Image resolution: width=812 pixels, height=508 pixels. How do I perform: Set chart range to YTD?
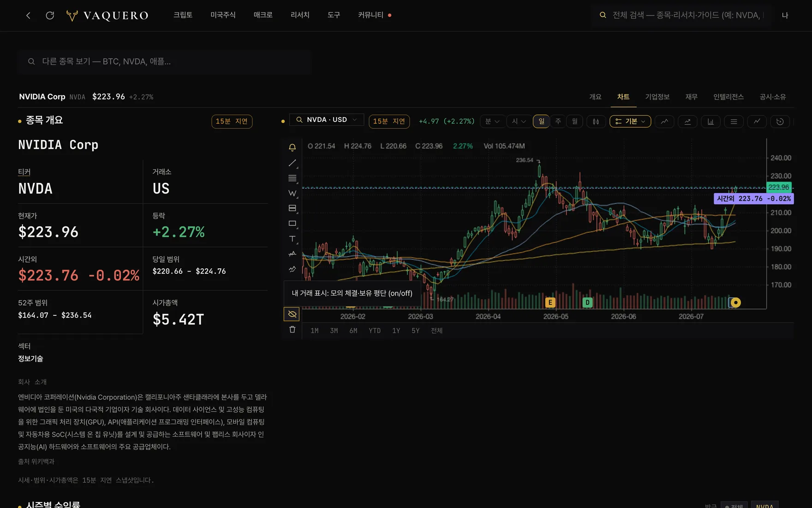pyautogui.click(x=375, y=331)
